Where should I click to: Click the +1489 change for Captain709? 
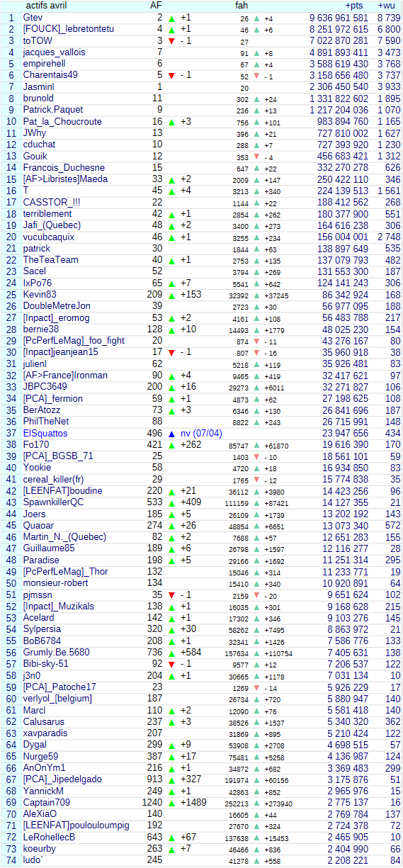(x=193, y=802)
